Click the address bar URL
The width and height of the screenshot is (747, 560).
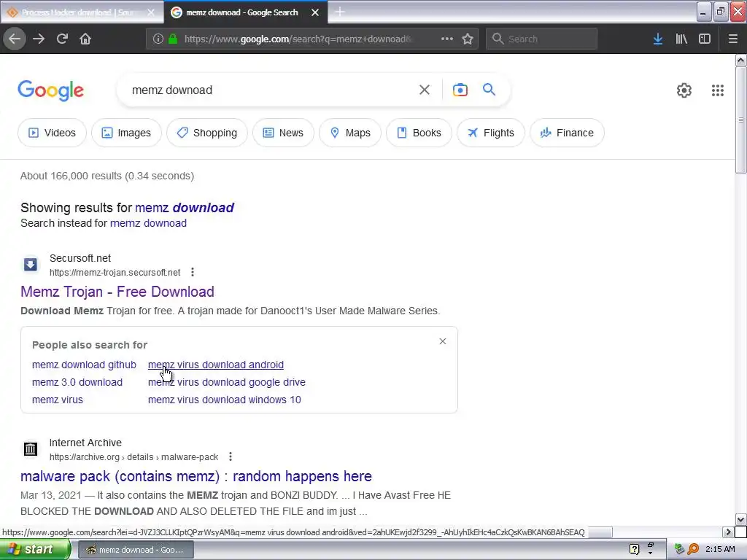coord(298,39)
